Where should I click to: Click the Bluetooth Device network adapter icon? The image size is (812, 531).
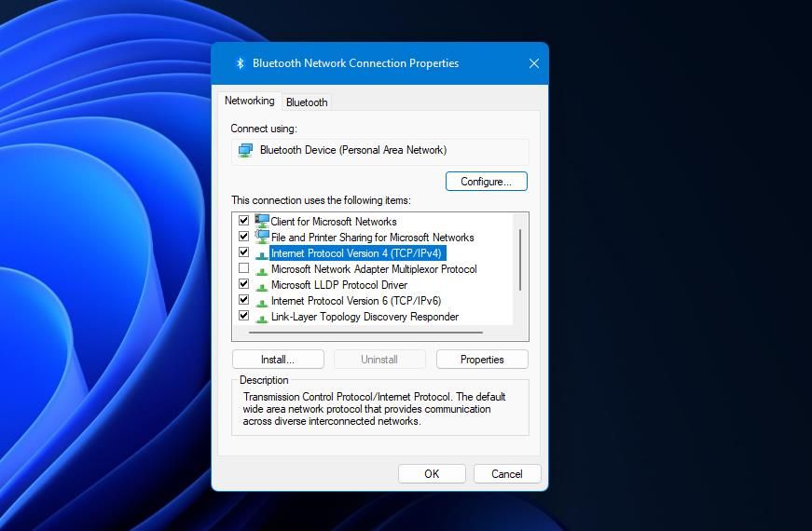[x=245, y=150]
